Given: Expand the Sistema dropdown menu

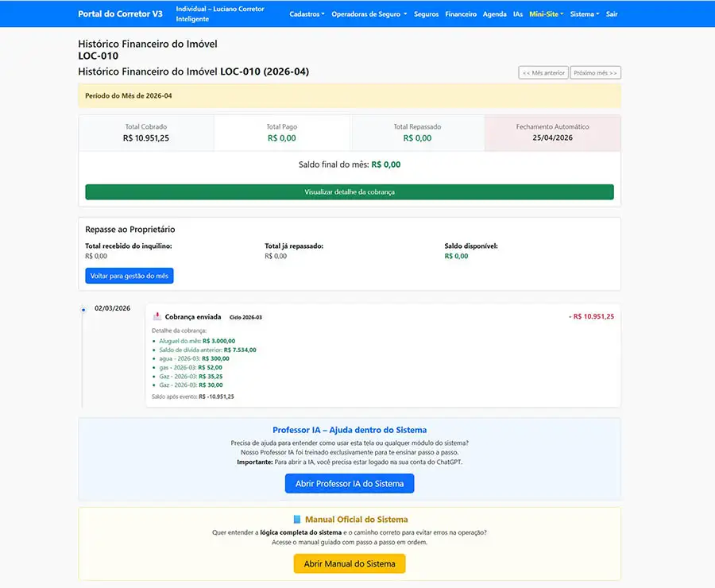Looking at the screenshot, I should (585, 14).
